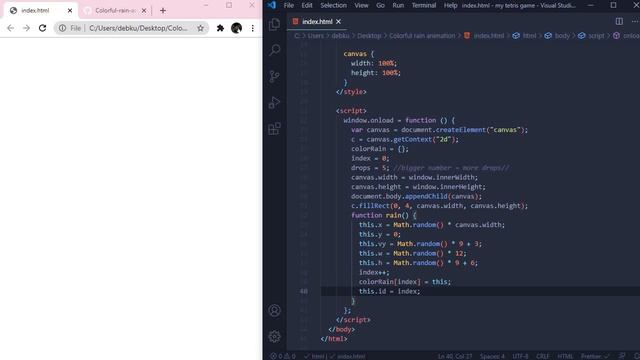
Task: Change encoding via UTF-8 status
Action: click(520, 356)
